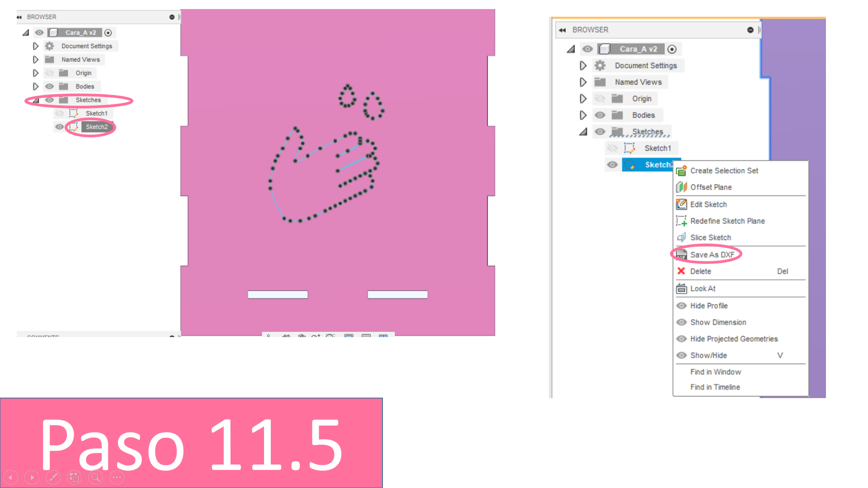Click Document Settings gear icon in left browser

pos(50,46)
